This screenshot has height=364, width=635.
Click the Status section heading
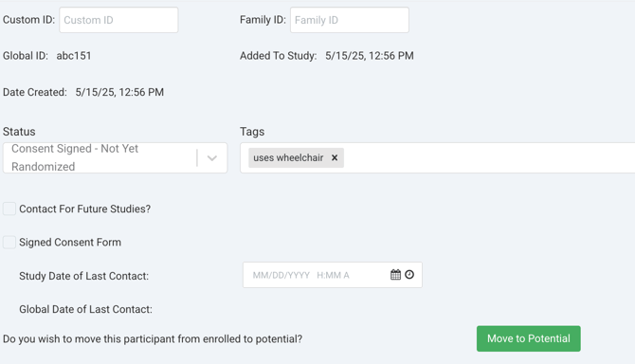pos(19,132)
